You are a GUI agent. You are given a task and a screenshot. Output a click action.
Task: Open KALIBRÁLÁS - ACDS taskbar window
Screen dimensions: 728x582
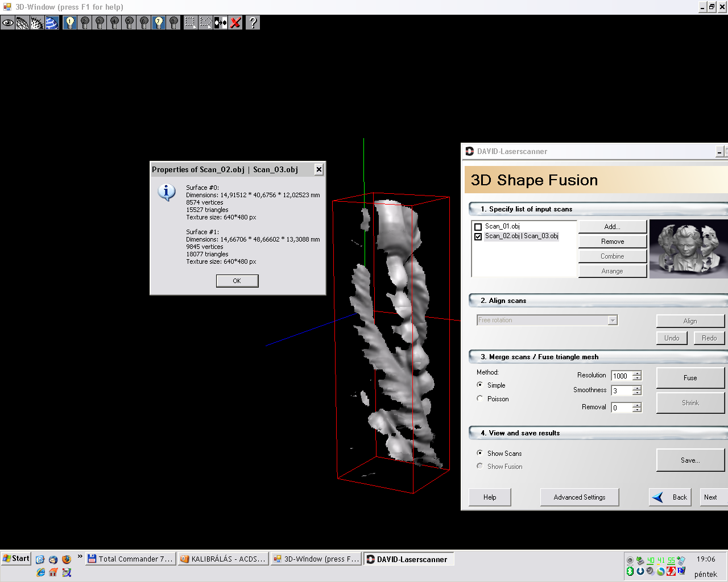click(223, 559)
